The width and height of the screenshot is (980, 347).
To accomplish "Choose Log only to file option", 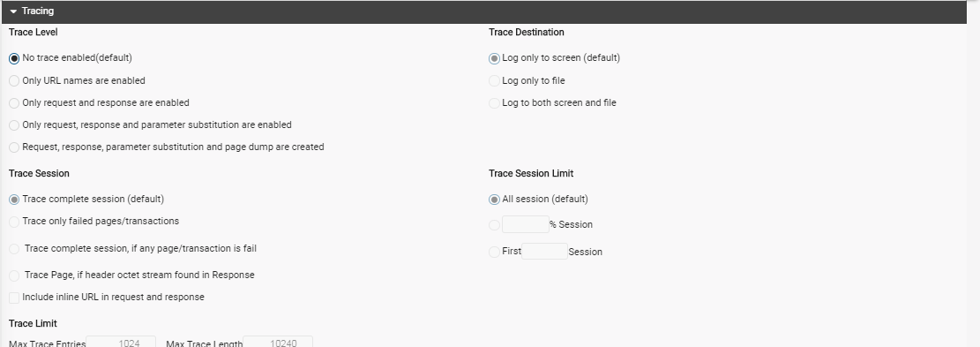I will click(x=494, y=80).
